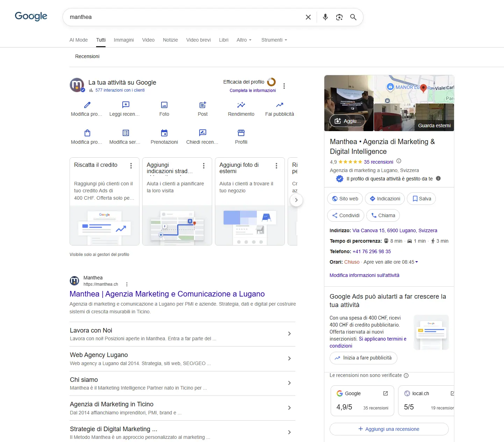This screenshot has height=442, width=504.
Task: Click the Sito web button
Action: (345, 199)
